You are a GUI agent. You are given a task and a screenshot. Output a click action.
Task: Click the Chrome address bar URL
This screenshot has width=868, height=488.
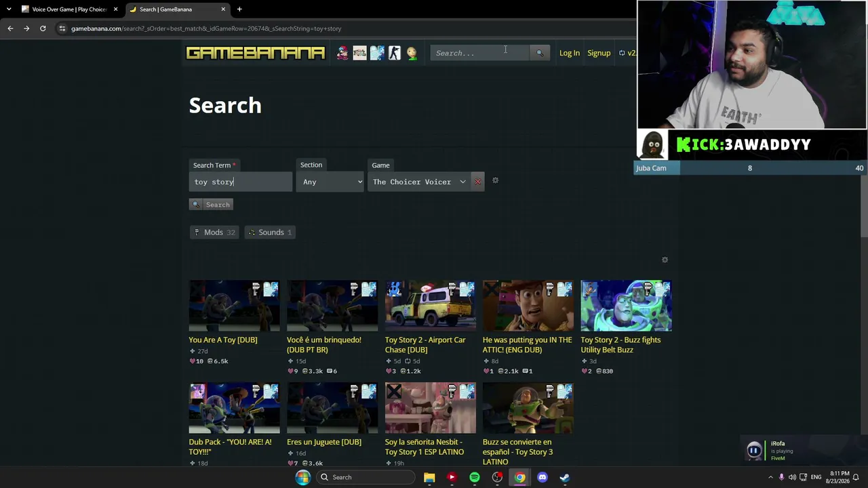[206, 28]
